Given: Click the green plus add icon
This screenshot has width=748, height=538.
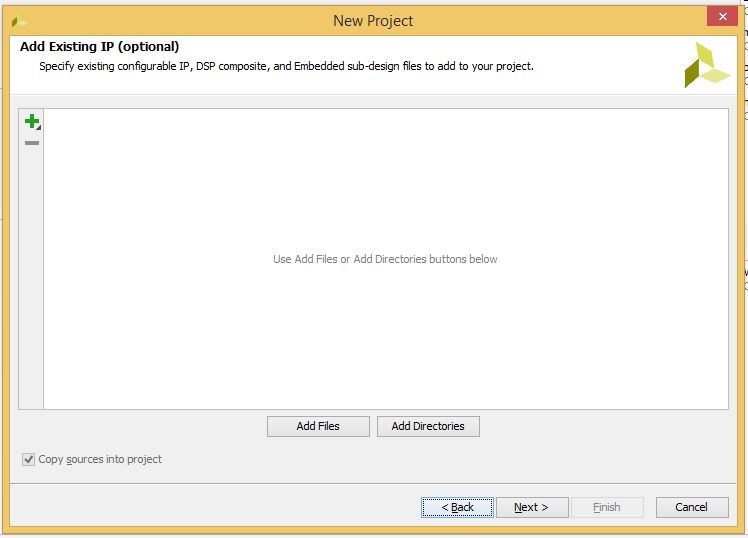Looking at the screenshot, I should click(x=31, y=121).
